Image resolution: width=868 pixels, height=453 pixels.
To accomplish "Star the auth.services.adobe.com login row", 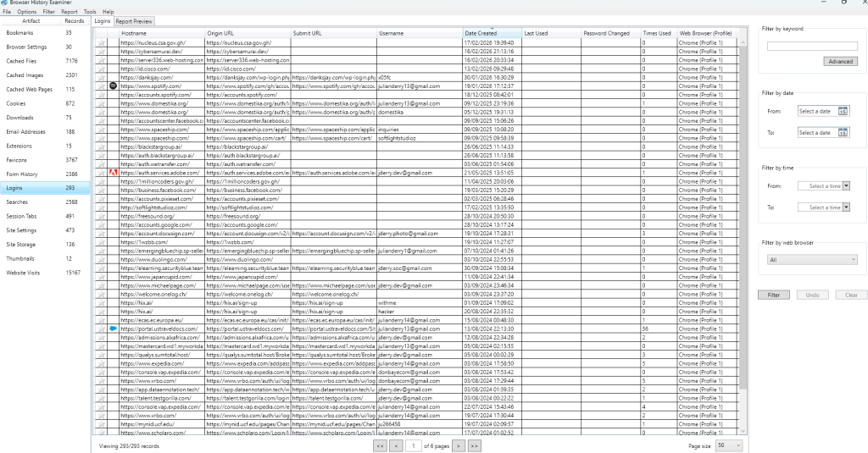I will [101, 173].
